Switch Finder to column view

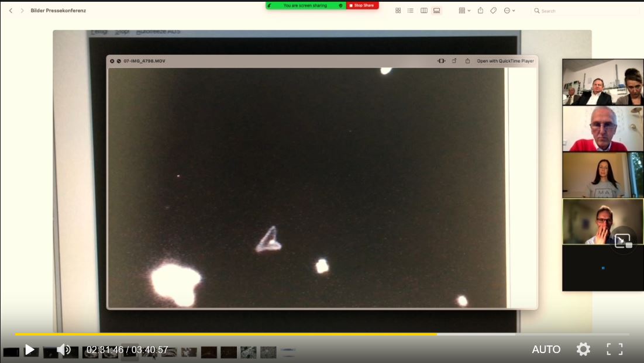[x=424, y=11]
